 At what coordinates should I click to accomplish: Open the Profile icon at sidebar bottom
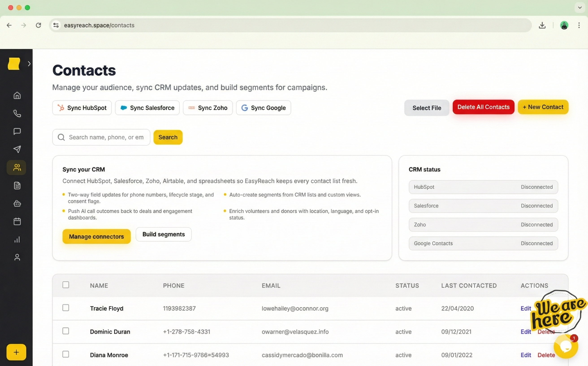[17, 257]
